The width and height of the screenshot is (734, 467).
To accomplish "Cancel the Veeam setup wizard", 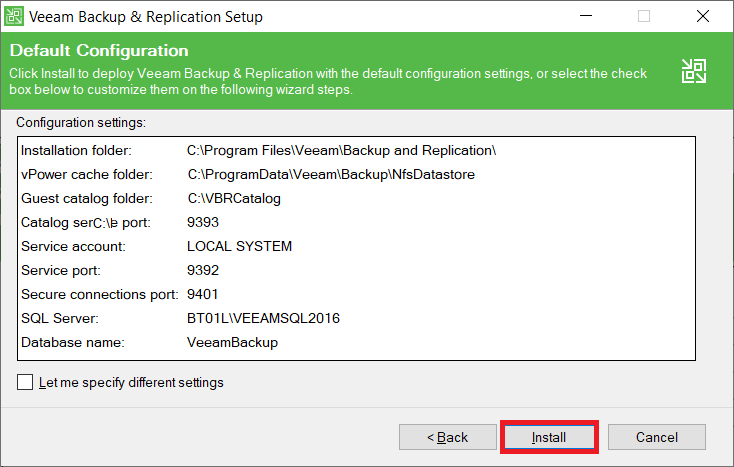I will [x=657, y=437].
